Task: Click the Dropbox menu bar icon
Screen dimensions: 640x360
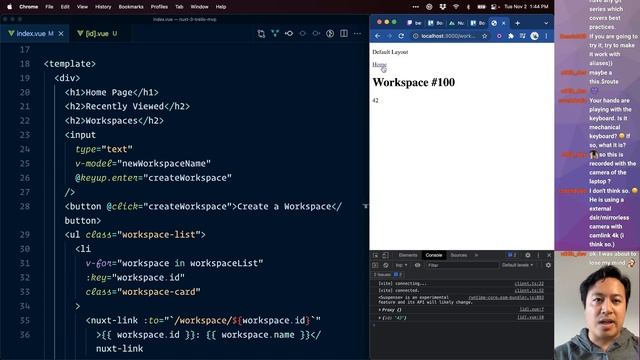Action: point(443,7)
